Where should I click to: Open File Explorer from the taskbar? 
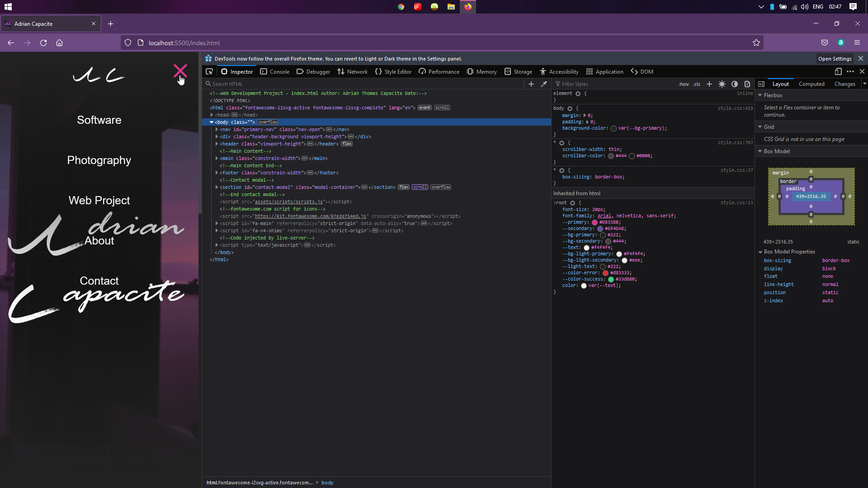451,7
